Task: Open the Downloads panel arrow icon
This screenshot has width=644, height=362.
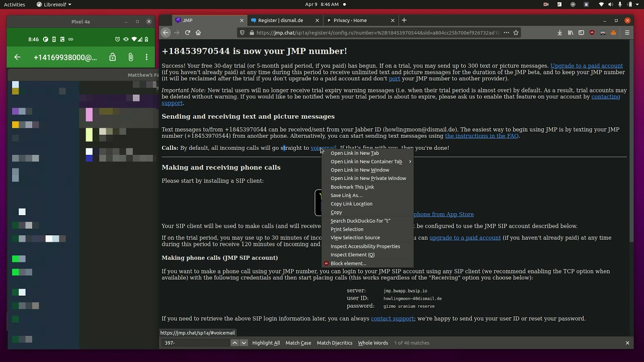Action: [559, 33]
